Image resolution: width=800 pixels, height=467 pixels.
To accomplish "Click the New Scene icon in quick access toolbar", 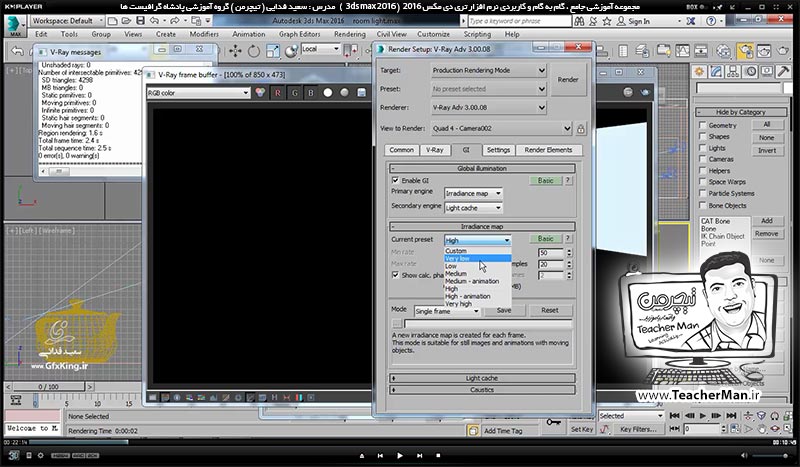I will tap(113, 21).
